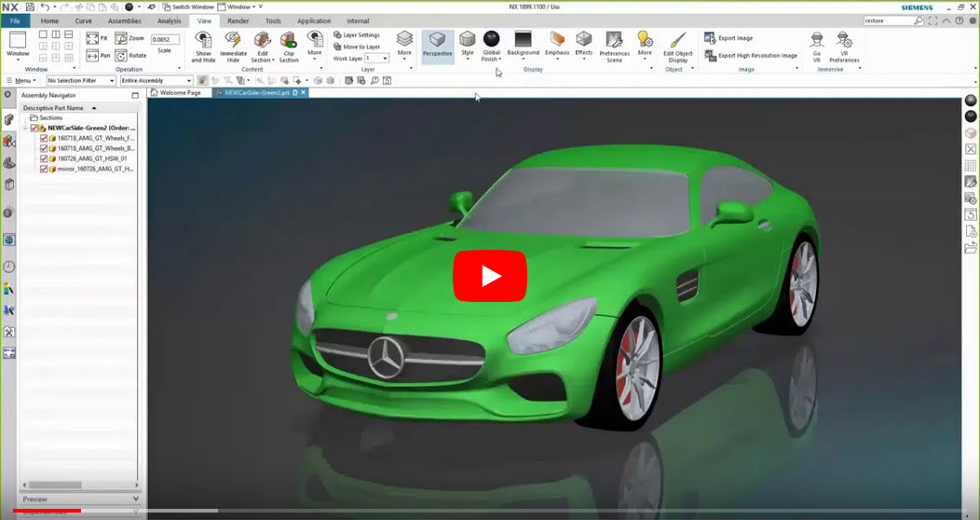Screen dimensions: 980x520
Task: Open the Application ribbon tab
Action: 314,21
